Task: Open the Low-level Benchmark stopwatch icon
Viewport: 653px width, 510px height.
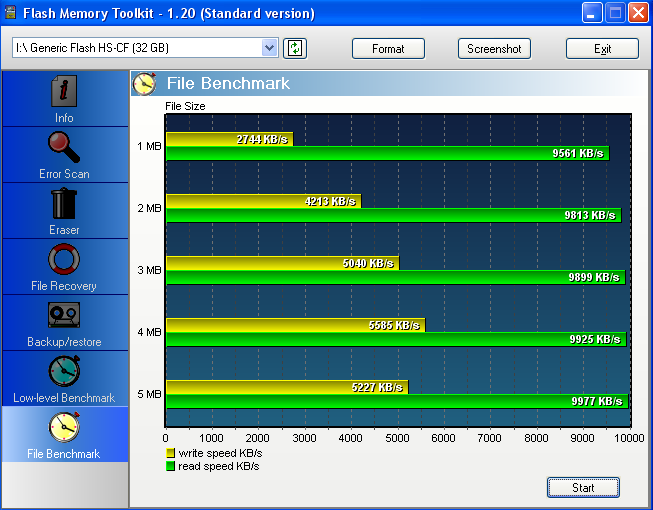Action: (x=64, y=371)
